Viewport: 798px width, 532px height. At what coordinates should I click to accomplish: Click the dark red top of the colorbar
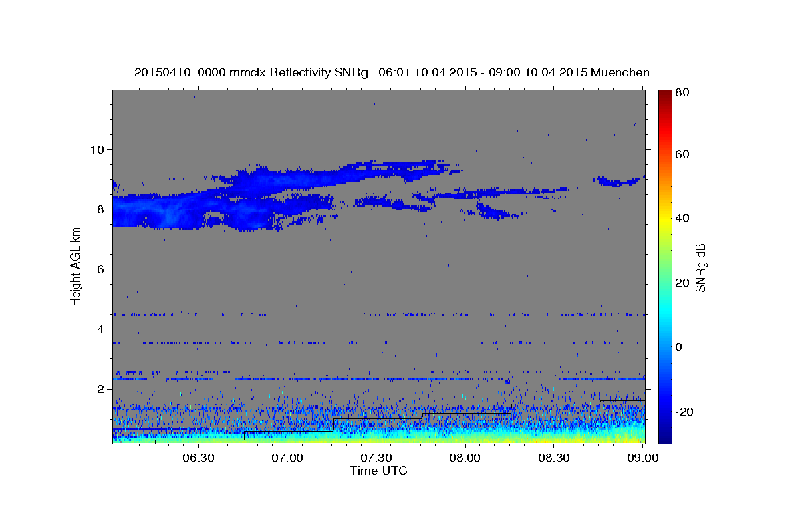coord(664,94)
